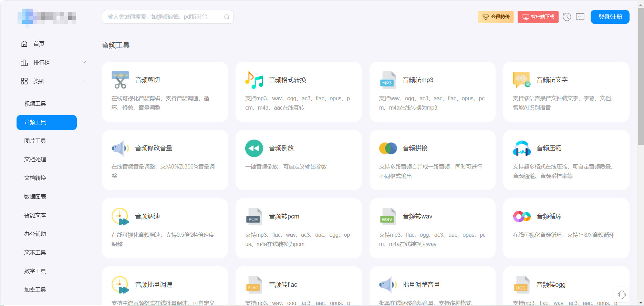Select the 音频调速 clock icon
Screen dimensions: 644x306
(x=120, y=216)
